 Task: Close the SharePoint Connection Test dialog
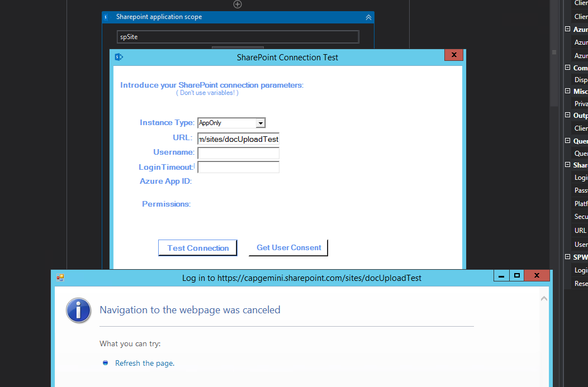click(x=454, y=55)
